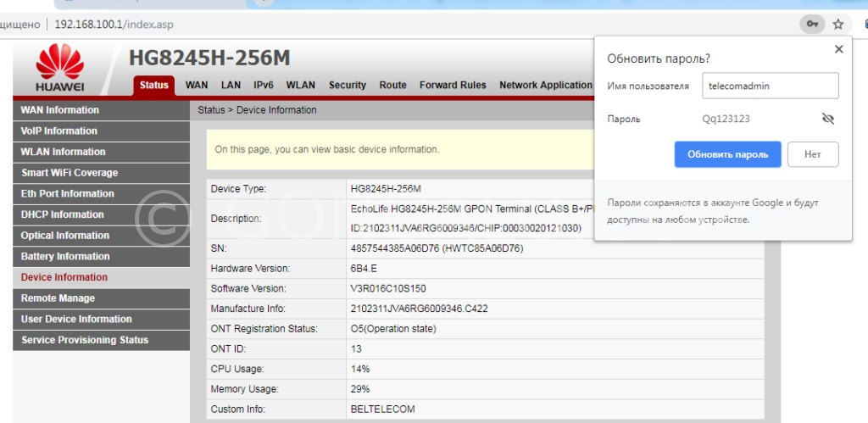Click the Device Type value HG8245H-256M
The height and width of the screenshot is (423, 868).
click(x=386, y=189)
